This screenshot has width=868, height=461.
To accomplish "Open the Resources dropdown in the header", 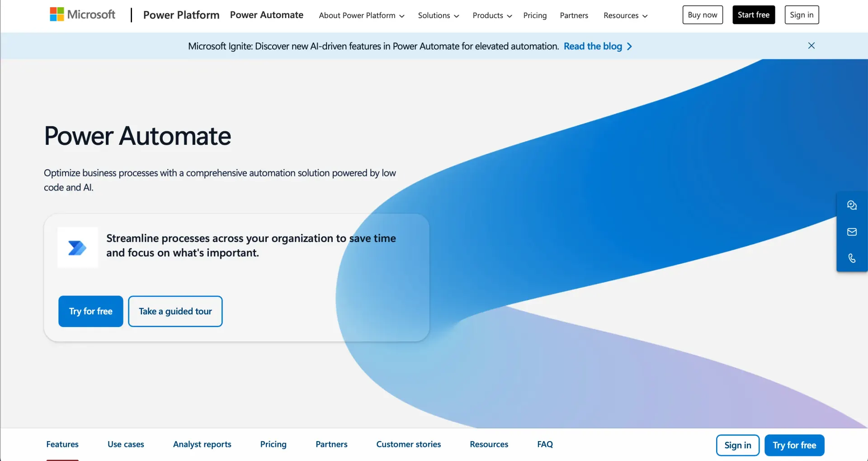I will (626, 15).
